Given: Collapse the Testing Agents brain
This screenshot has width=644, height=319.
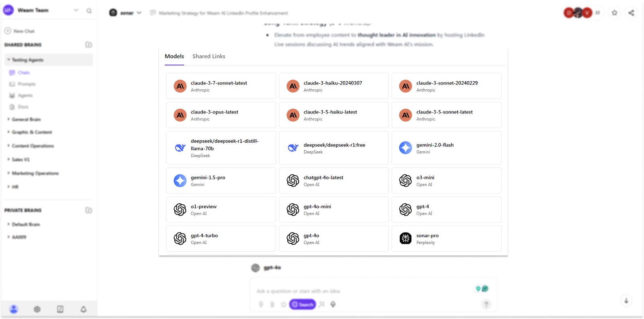Looking at the screenshot, I should [x=8, y=60].
